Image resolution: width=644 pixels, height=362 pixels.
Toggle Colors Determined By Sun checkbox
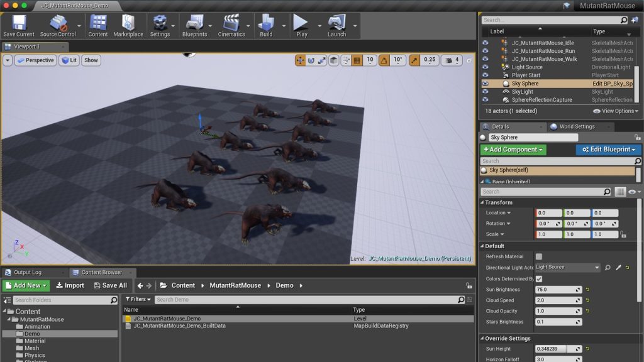coord(539,278)
